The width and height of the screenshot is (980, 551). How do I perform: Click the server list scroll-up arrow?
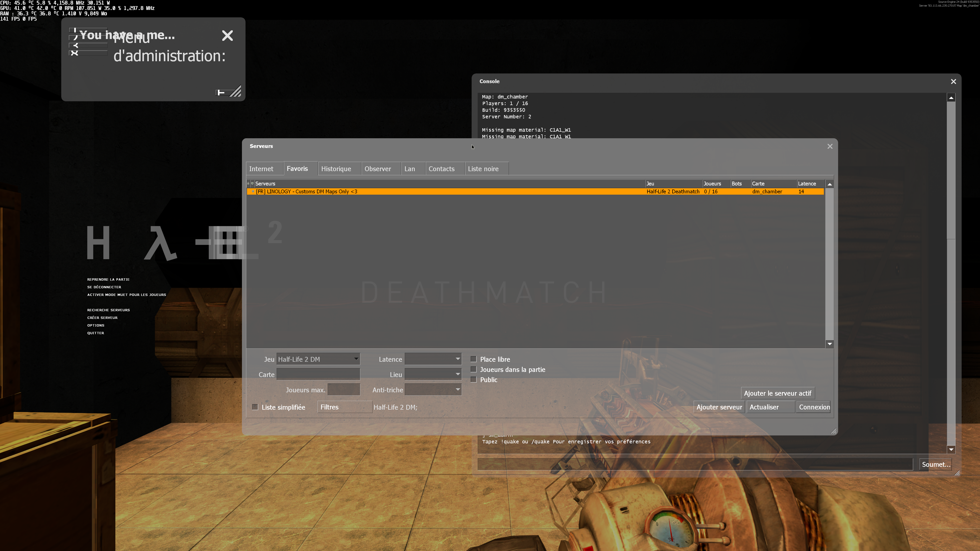coord(830,184)
